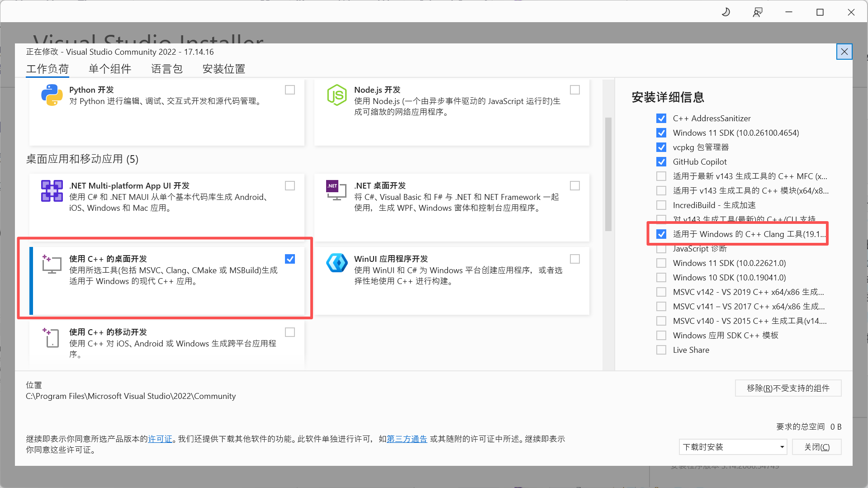This screenshot has width=868, height=488.
Task: Click the workloads list vertical scrollbar
Action: (x=608, y=174)
